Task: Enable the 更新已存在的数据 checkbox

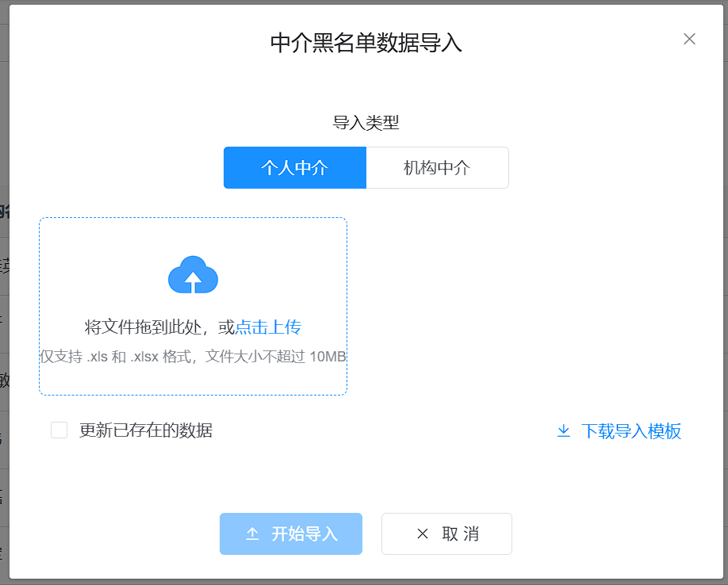Action: [59, 430]
